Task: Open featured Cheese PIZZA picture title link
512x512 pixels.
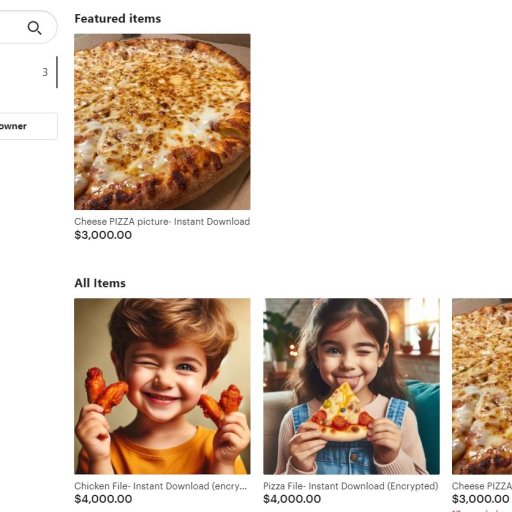Action: 162,222
